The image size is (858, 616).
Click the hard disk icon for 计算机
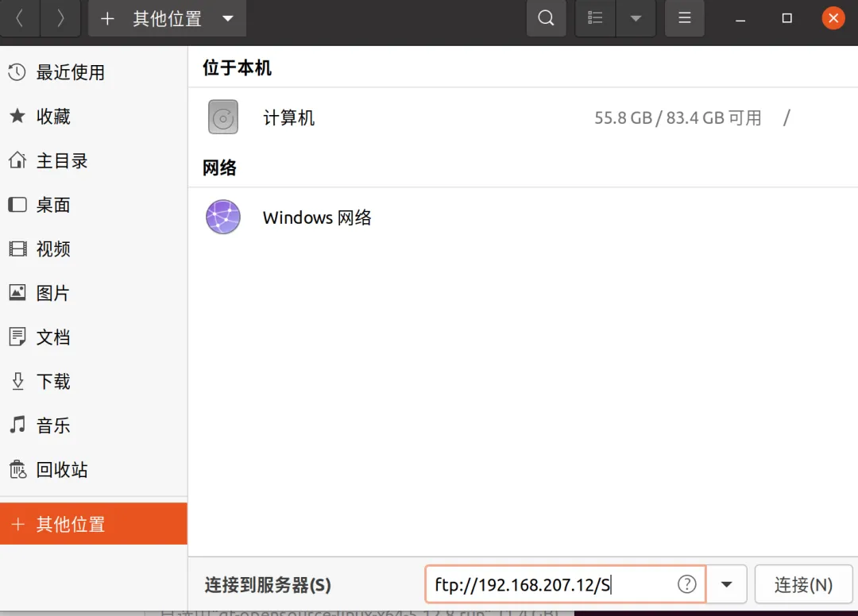coord(223,117)
